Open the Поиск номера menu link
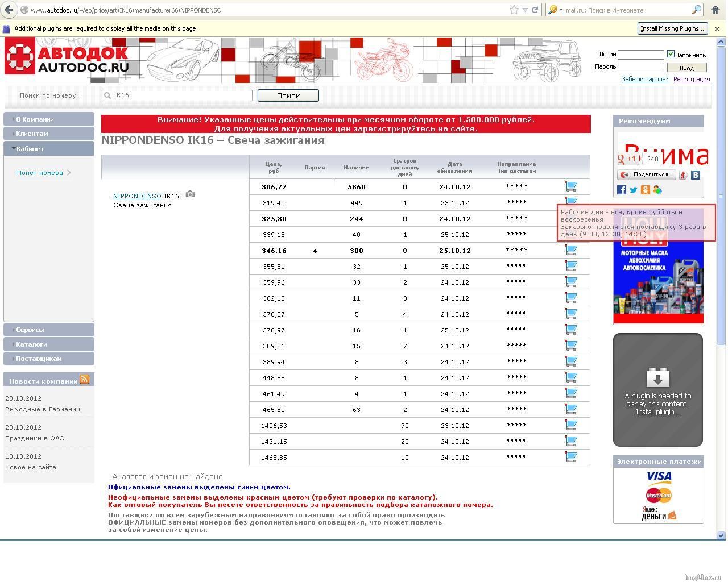 click(x=40, y=173)
